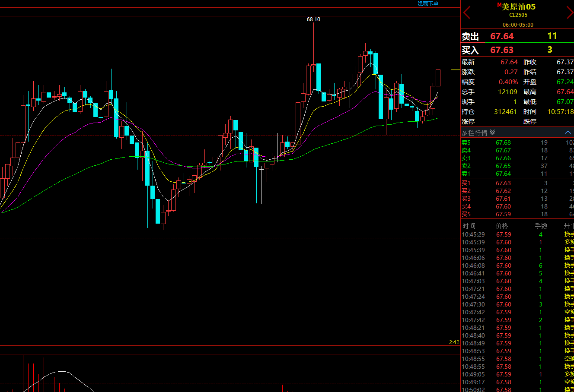574x392 pixels.
Task: Click the 总手 value 12109
Action: (507, 92)
